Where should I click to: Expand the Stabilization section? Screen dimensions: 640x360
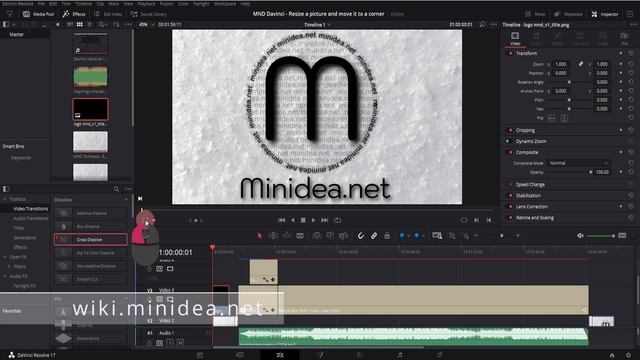(x=528, y=196)
